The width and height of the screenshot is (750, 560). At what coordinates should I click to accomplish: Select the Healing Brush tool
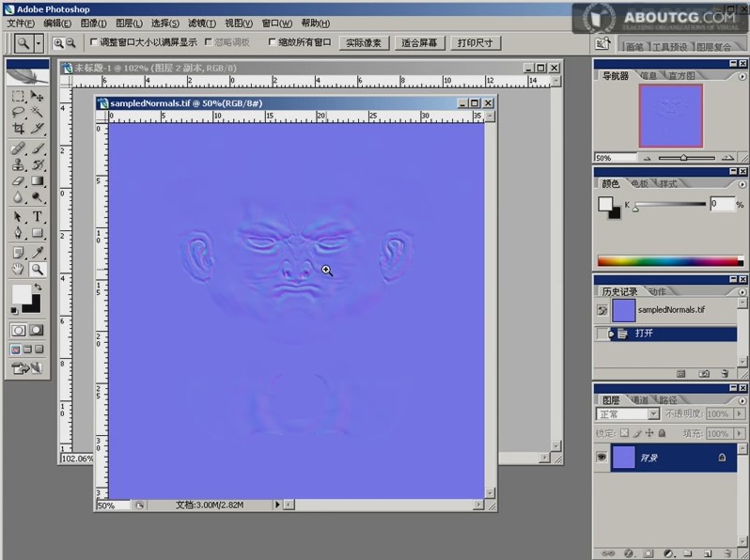[18, 148]
